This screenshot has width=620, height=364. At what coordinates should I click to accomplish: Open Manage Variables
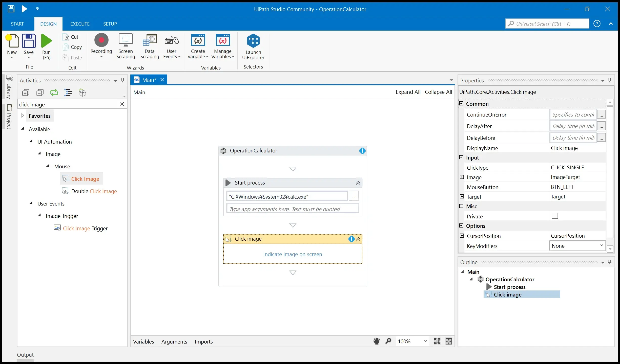[223, 47]
